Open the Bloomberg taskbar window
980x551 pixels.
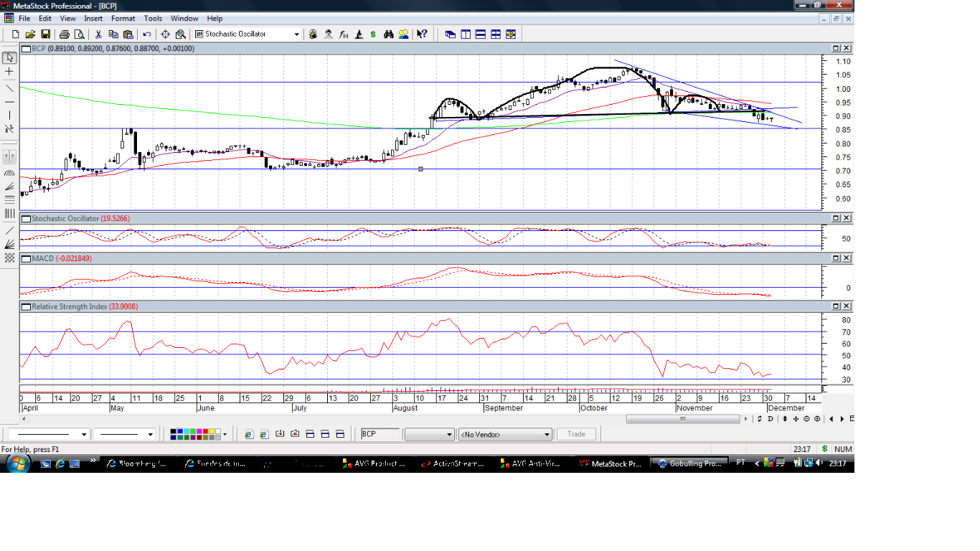(x=137, y=463)
